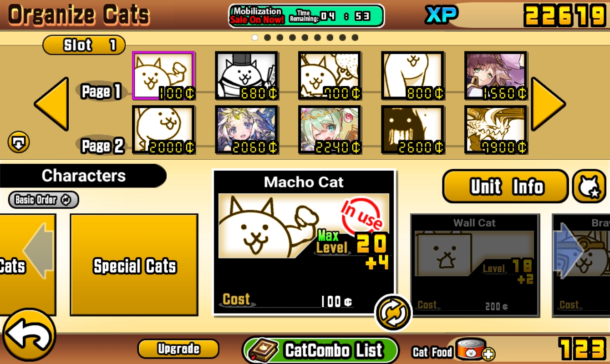Toggle the Slot 1 lineup selector
610x364 pixels.
pos(84,45)
